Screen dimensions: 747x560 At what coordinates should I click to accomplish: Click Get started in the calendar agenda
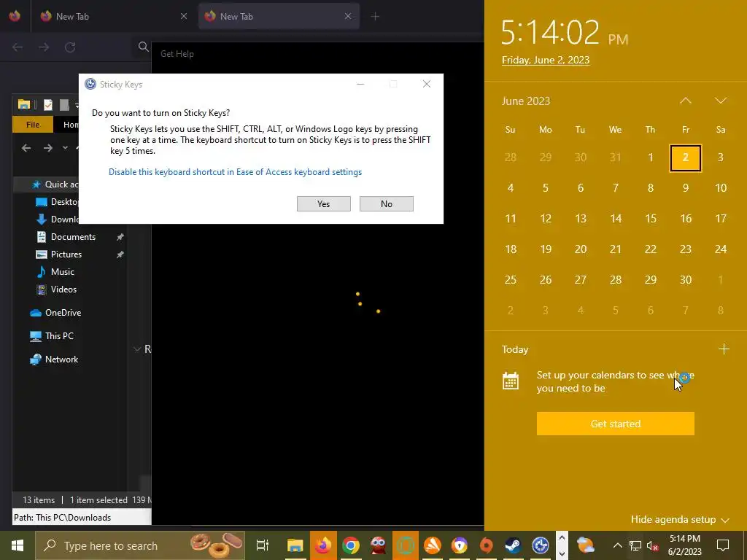[x=616, y=424]
